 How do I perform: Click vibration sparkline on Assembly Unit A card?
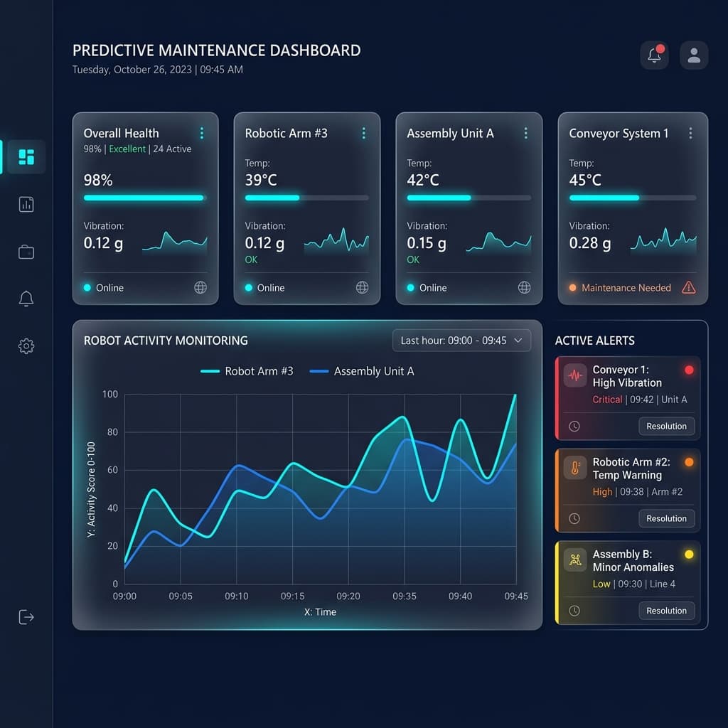[x=498, y=242]
